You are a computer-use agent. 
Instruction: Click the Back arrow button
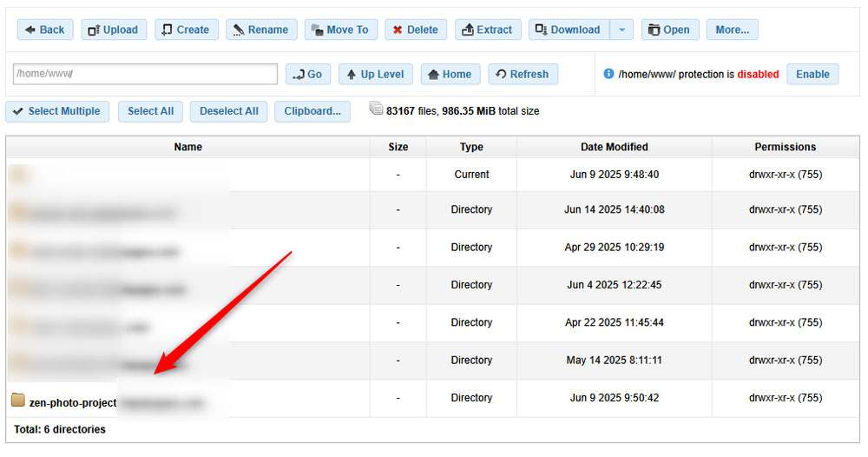click(x=45, y=30)
